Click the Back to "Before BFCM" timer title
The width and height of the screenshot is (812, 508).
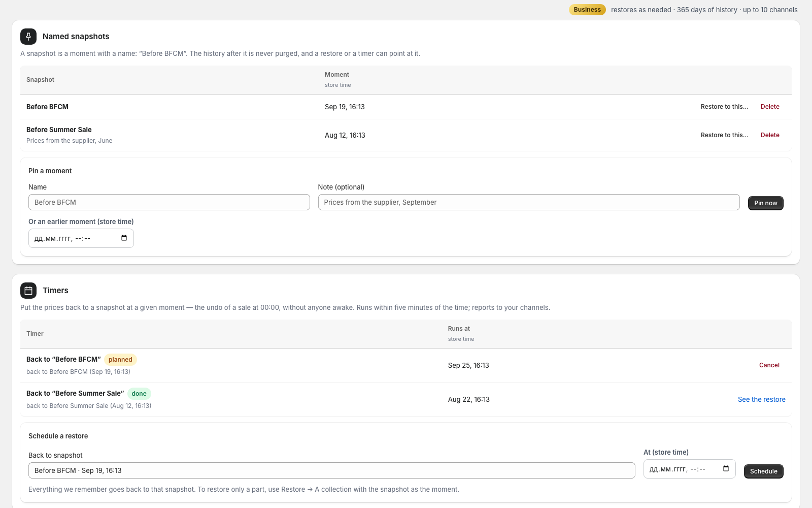[63, 359]
